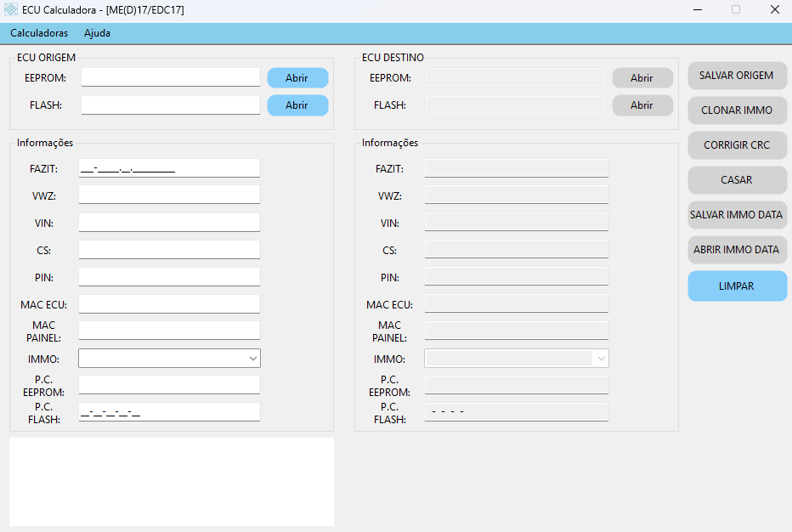The image size is (792, 532).
Task: Click the origem VIN text field
Action: [169, 223]
